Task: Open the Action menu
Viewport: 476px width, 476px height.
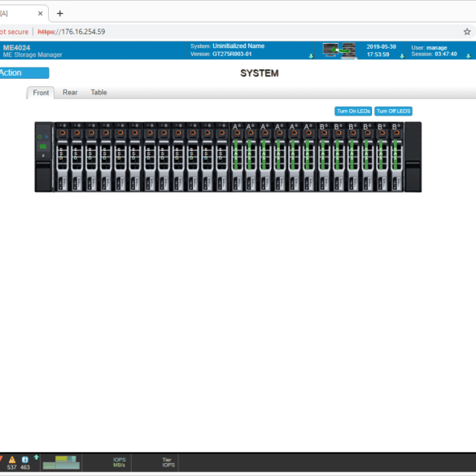Action: (x=24, y=73)
